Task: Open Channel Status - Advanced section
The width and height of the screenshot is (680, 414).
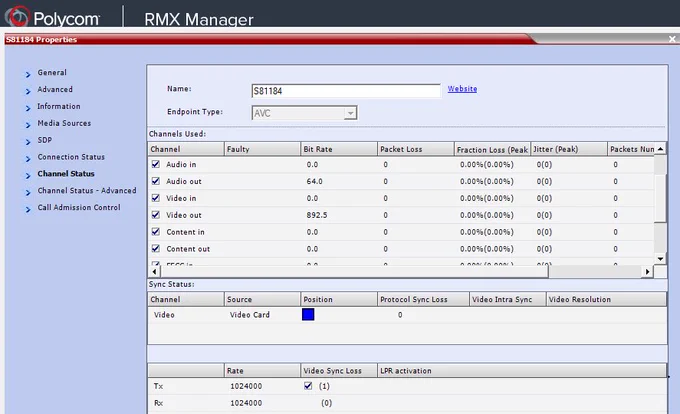Action: (x=87, y=190)
